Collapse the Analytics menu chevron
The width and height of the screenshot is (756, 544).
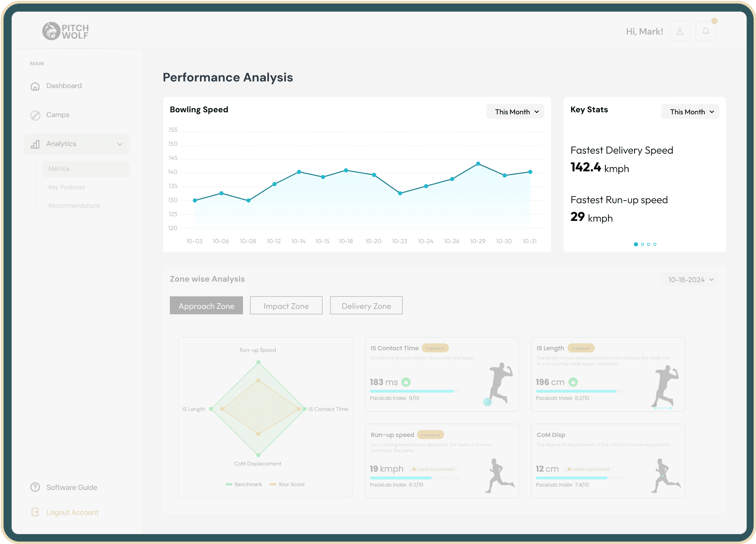click(120, 144)
